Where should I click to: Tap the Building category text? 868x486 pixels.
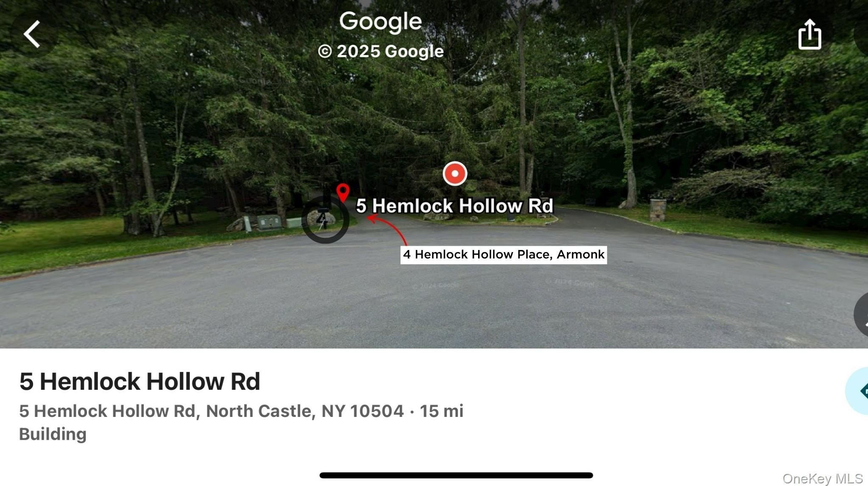tap(53, 434)
